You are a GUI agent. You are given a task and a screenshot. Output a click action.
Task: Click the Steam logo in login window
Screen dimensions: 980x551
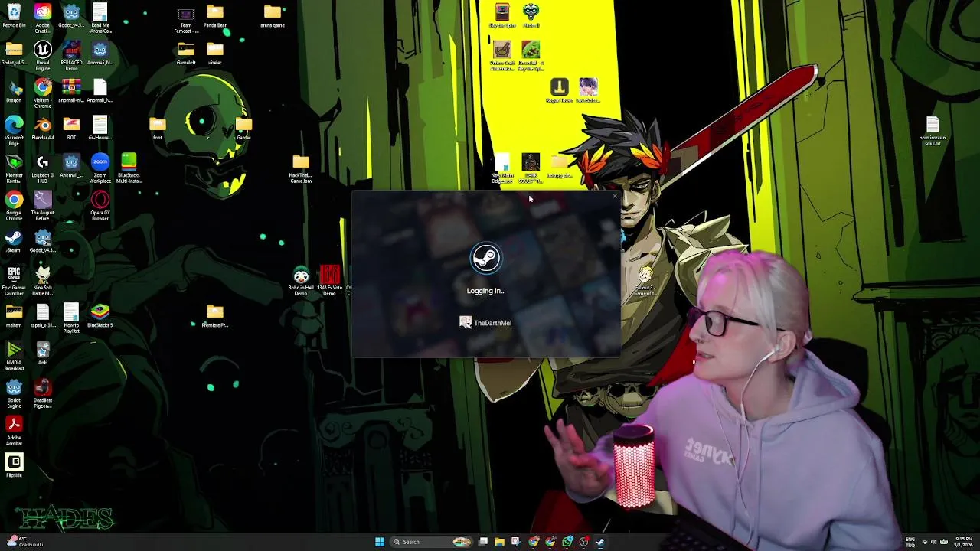pyautogui.click(x=486, y=259)
